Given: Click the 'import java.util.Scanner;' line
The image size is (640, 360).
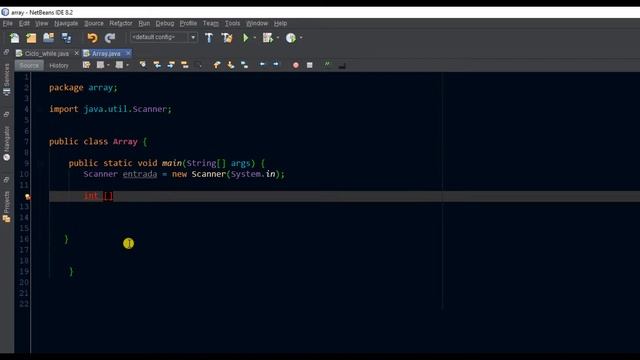Looking at the screenshot, I should tap(110, 109).
